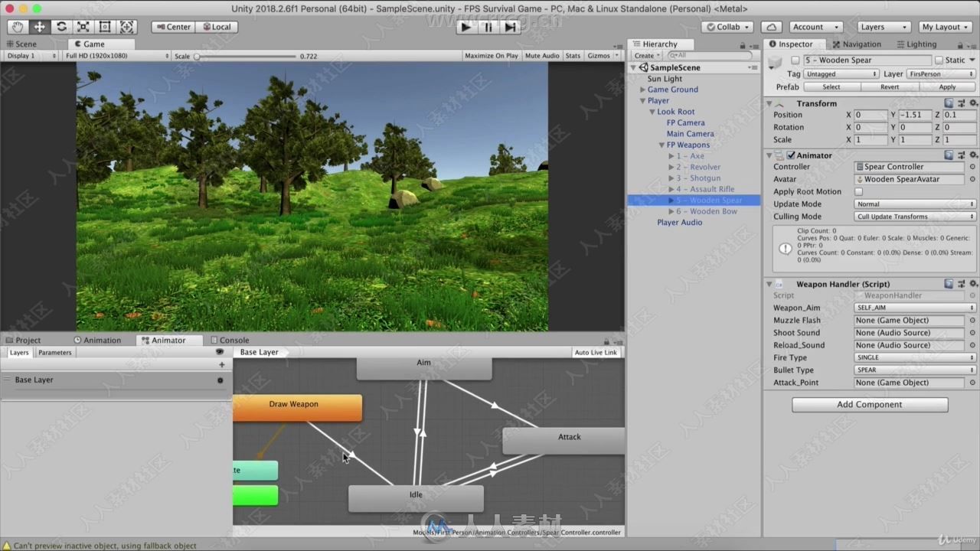Switch to the Lighting tab
The width and height of the screenshot is (980, 551).
tap(916, 44)
